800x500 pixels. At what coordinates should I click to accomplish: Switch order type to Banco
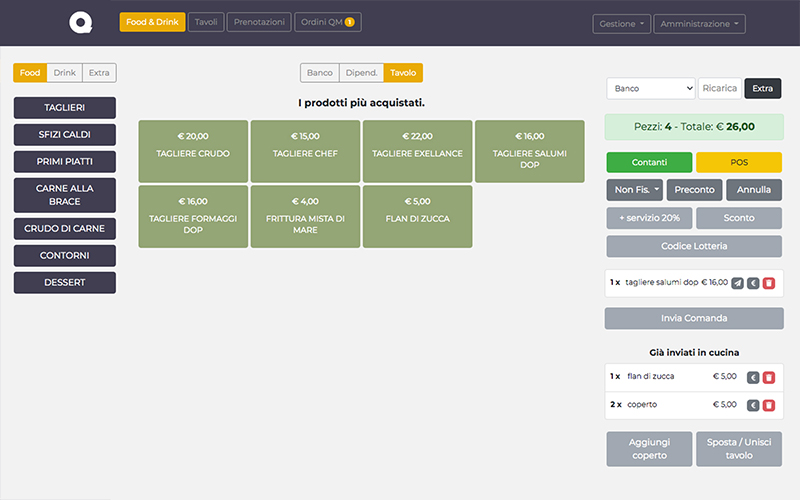pos(319,73)
